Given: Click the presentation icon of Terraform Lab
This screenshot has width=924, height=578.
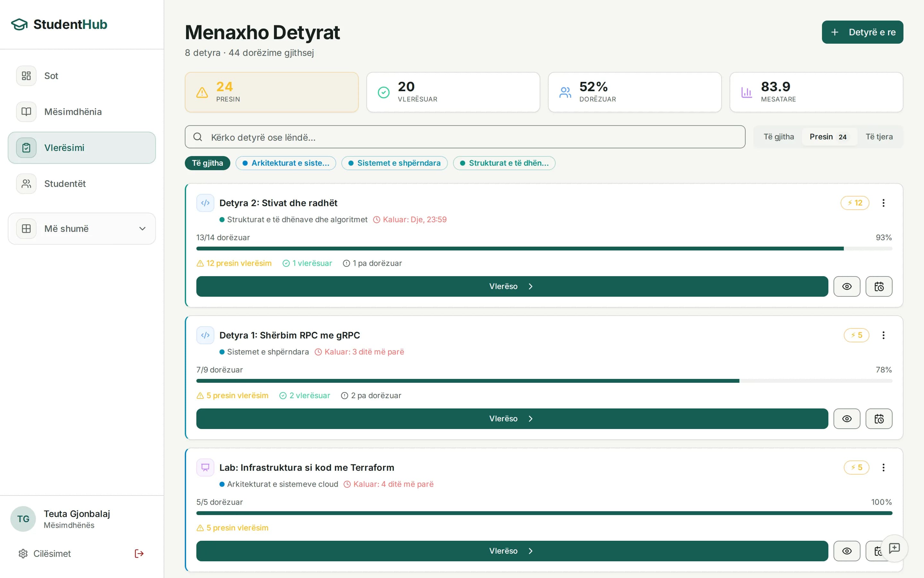Looking at the screenshot, I should point(205,467).
